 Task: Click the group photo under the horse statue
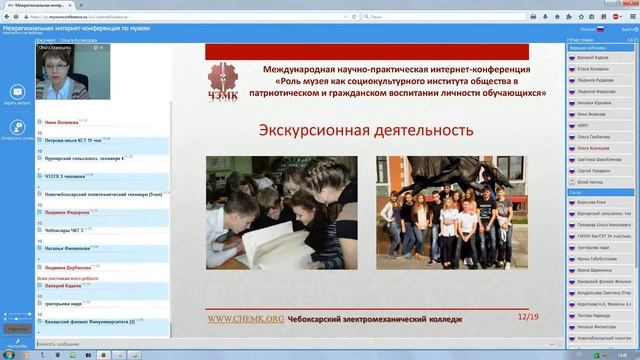451,213
